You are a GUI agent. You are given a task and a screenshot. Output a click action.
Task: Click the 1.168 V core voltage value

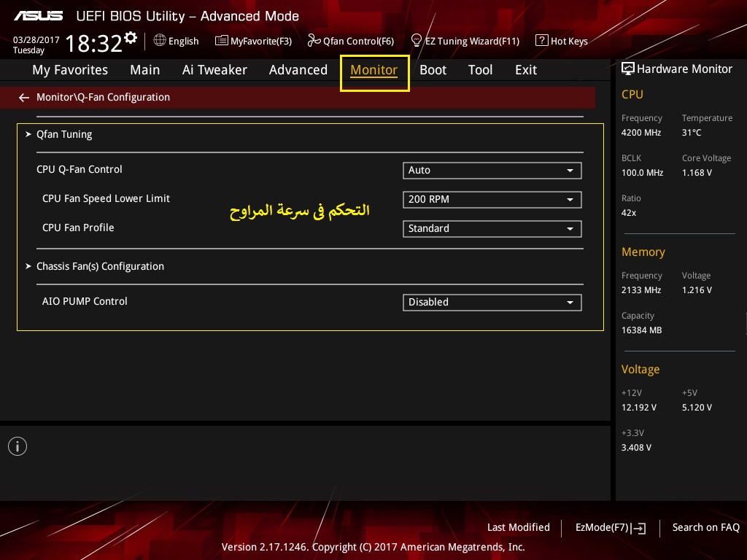pos(697,172)
